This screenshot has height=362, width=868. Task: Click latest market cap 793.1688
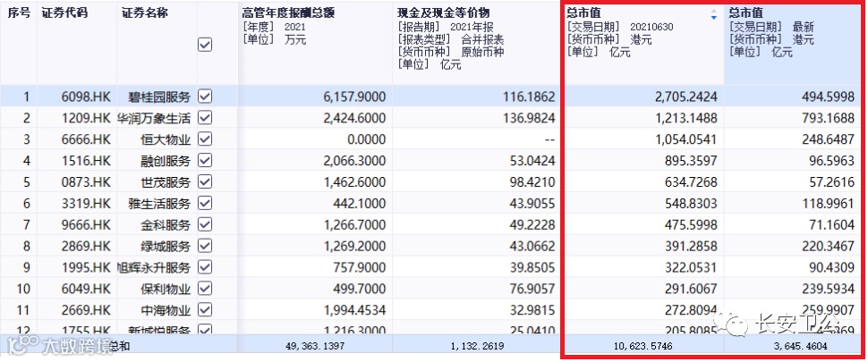click(827, 118)
